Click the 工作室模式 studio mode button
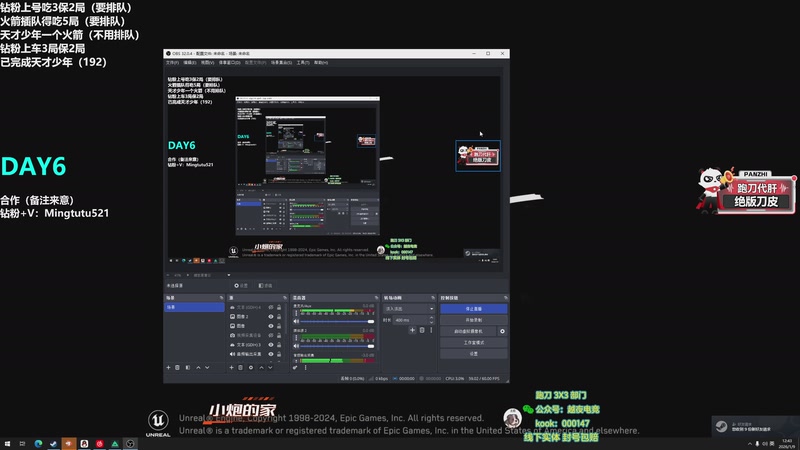This screenshot has height=450, width=800. coord(474,342)
